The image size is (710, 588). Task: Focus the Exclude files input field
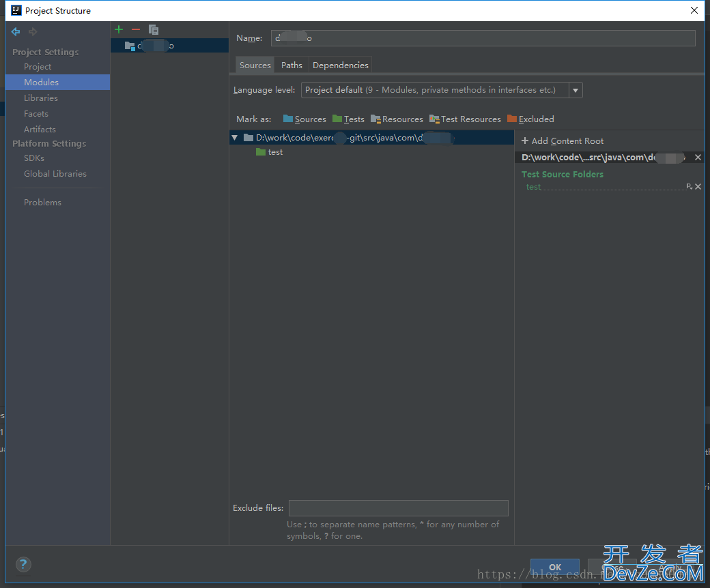pyautogui.click(x=399, y=508)
